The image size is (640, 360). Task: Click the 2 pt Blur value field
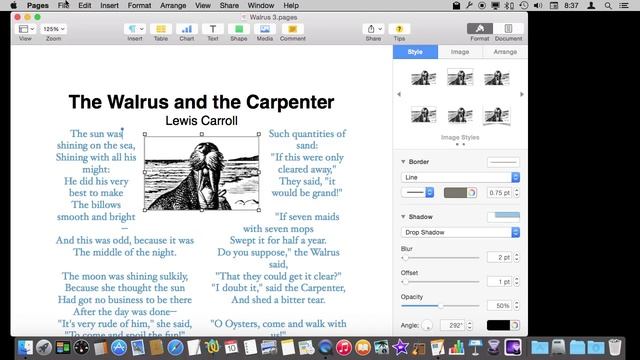click(499, 257)
